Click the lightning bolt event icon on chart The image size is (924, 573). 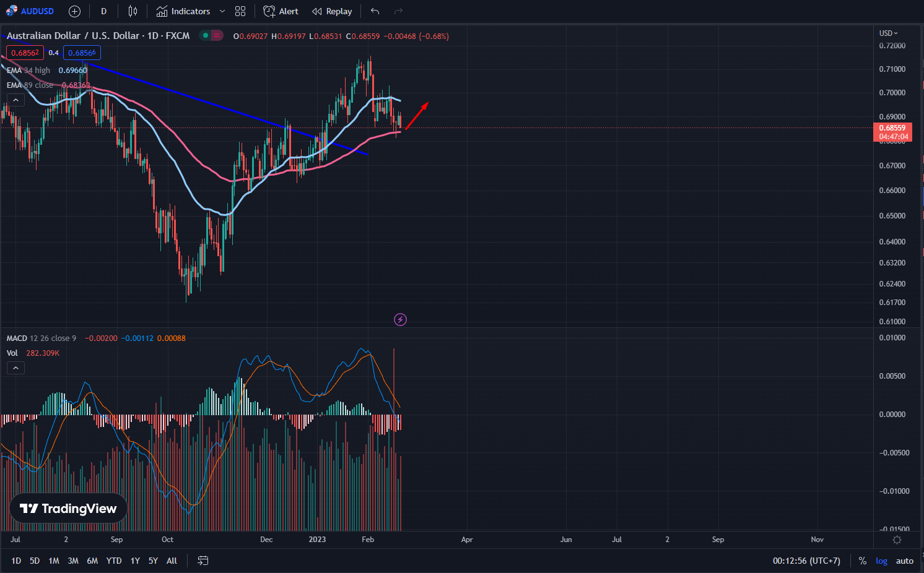401,320
